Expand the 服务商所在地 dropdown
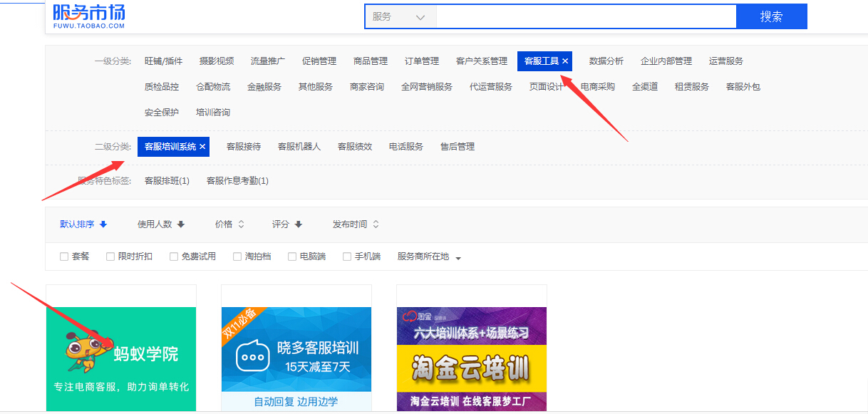The image size is (868, 414). (458, 257)
